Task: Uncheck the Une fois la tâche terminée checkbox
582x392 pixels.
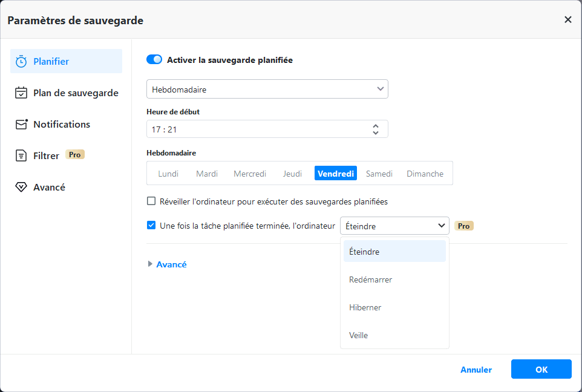Action: (x=151, y=226)
